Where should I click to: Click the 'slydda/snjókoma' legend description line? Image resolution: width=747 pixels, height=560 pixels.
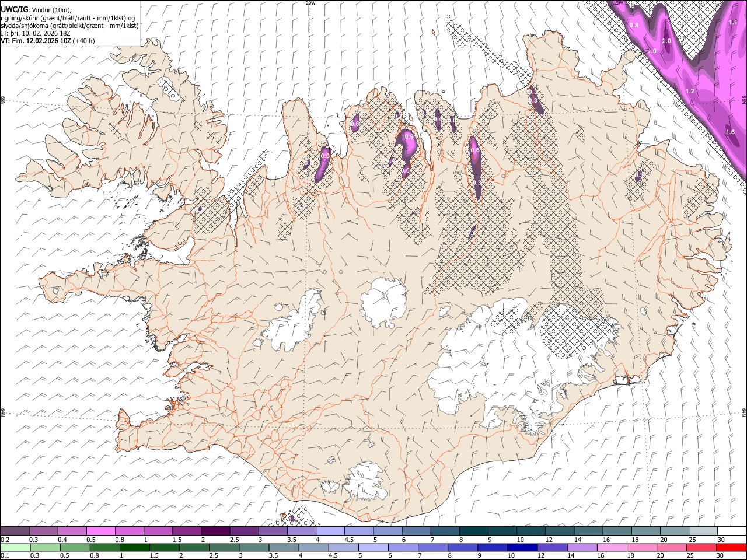[x=69, y=25]
